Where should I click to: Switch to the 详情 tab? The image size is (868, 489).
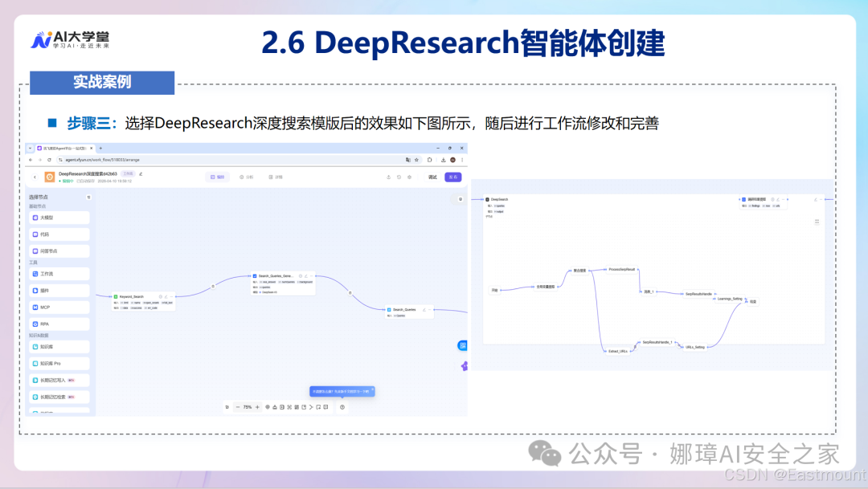pyautogui.click(x=276, y=177)
